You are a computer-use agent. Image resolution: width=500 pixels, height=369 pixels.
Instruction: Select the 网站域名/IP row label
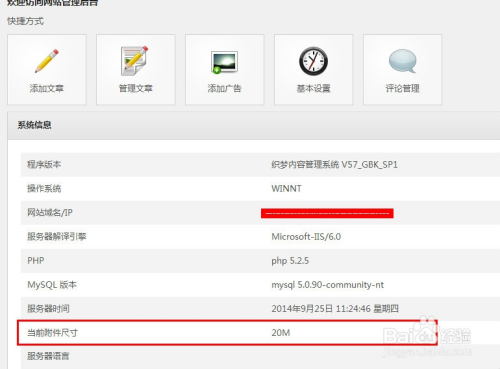(x=50, y=212)
